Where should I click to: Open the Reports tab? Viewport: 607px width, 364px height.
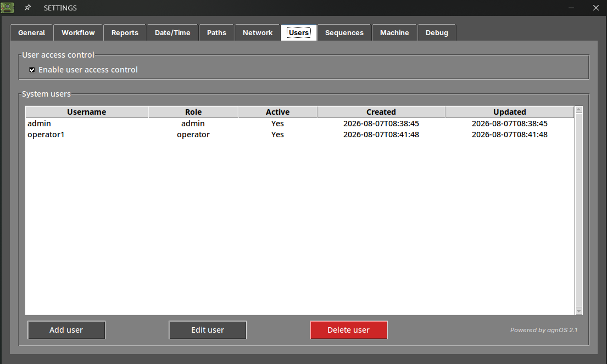point(125,33)
